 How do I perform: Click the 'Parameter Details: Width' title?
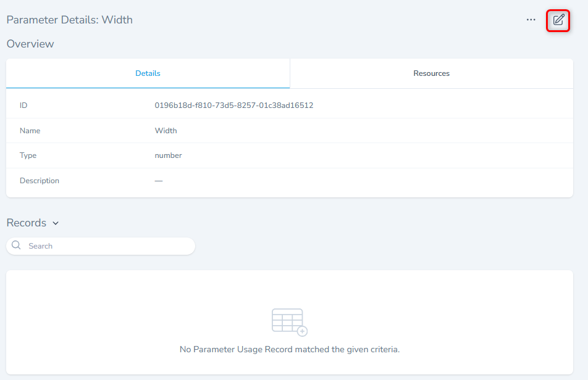click(69, 20)
